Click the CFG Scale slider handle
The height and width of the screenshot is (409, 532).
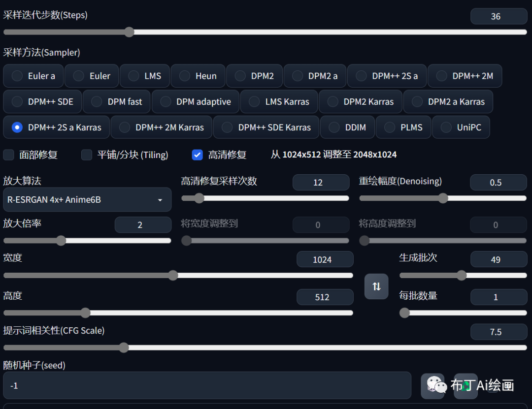(x=124, y=347)
